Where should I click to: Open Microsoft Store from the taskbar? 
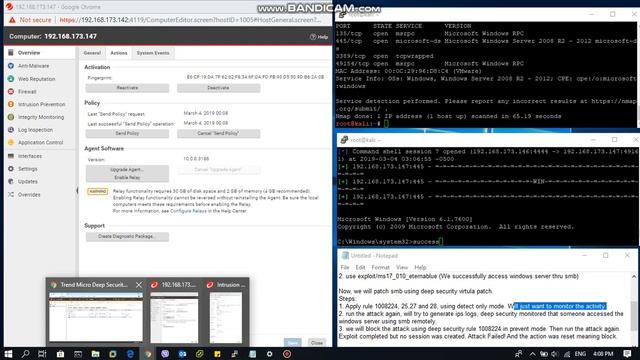coord(60,354)
